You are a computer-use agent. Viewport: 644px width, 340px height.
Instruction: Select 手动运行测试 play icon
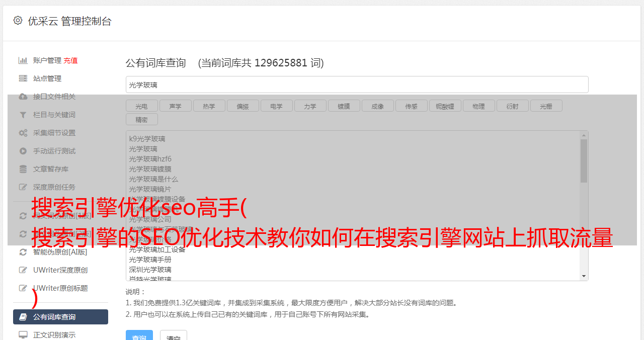[x=23, y=151]
